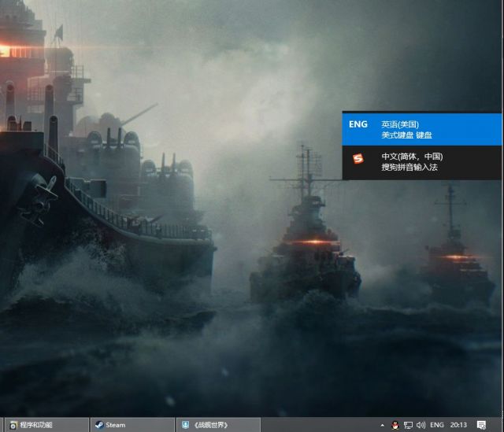
Task: Click the speaker volume icon in tray
Action: (x=421, y=425)
